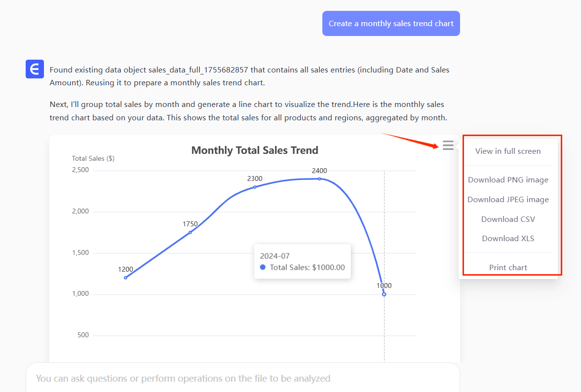Select Download CSV from chart menu
This screenshot has width=581, height=392.
click(x=508, y=219)
